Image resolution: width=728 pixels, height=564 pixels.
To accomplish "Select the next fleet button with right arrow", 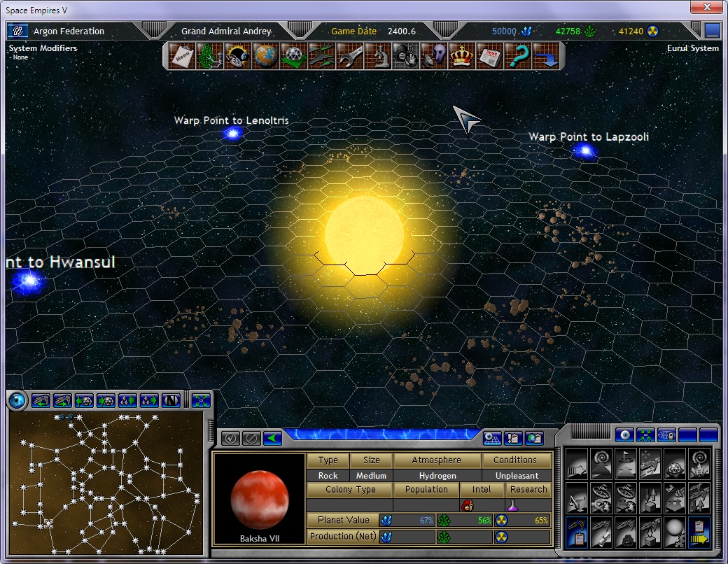I will [x=149, y=400].
